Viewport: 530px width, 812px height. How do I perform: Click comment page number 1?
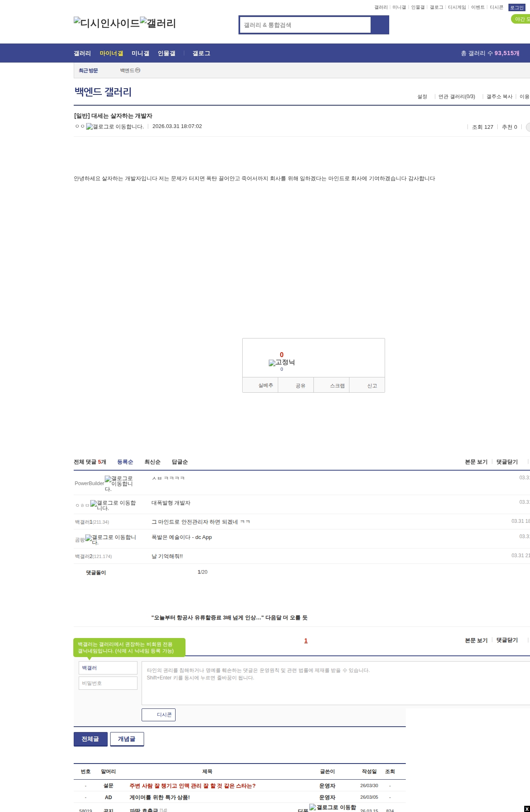[306, 640]
